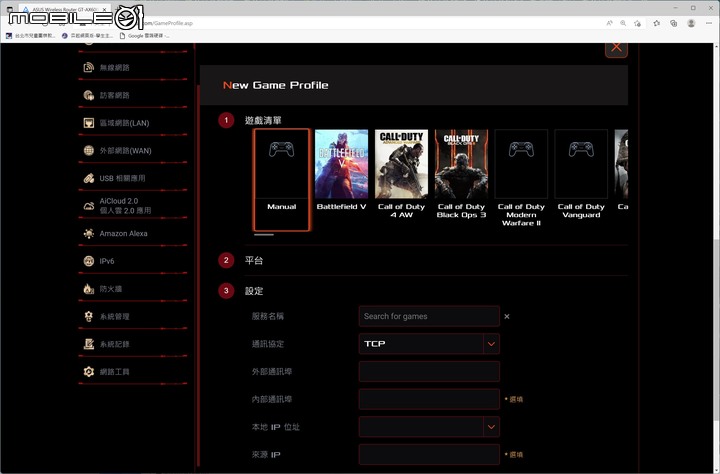Click the 服務名稱 label
Image resolution: width=720 pixels, height=474 pixels.
click(268, 316)
